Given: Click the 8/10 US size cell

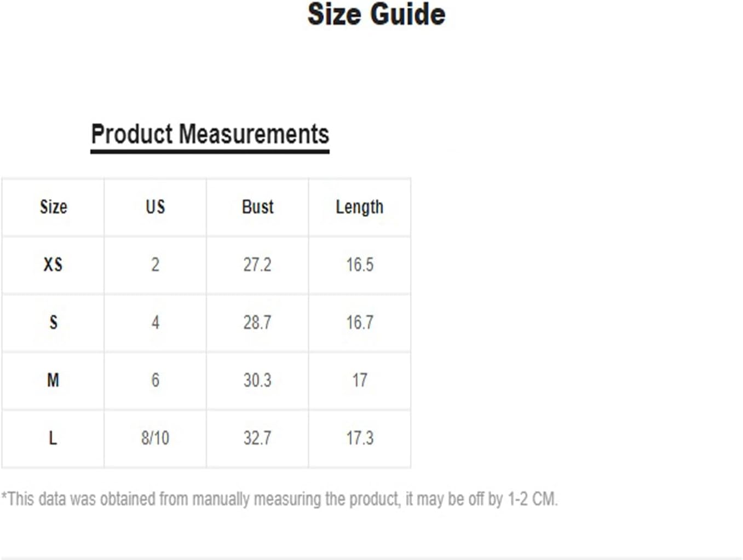Looking at the screenshot, I should pos(155,438).
